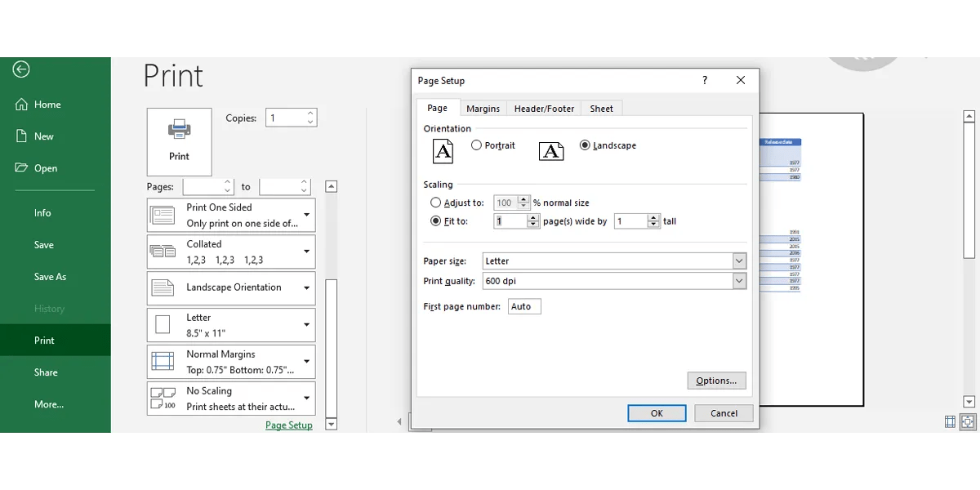Click the page layout view icon in status bar

coord(950,421)
